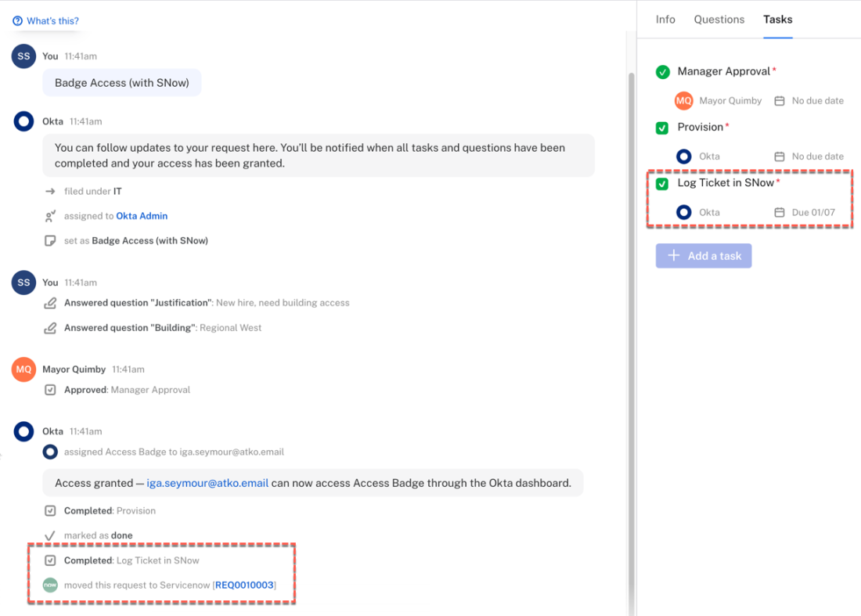This screenshot has height=616, width=861.
Task: Click calendar icon beside Due 01/07
Action: pyautogui.click(x=779, y=212)
